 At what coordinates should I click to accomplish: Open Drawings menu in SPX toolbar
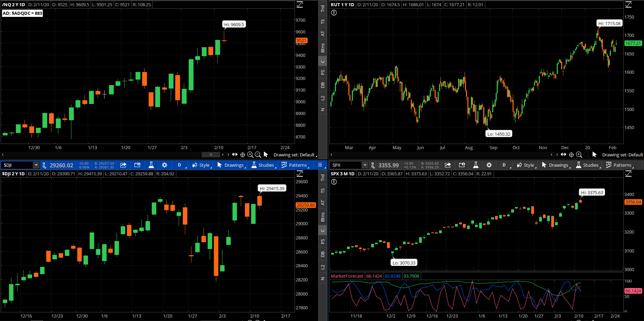tap(555, 165)
